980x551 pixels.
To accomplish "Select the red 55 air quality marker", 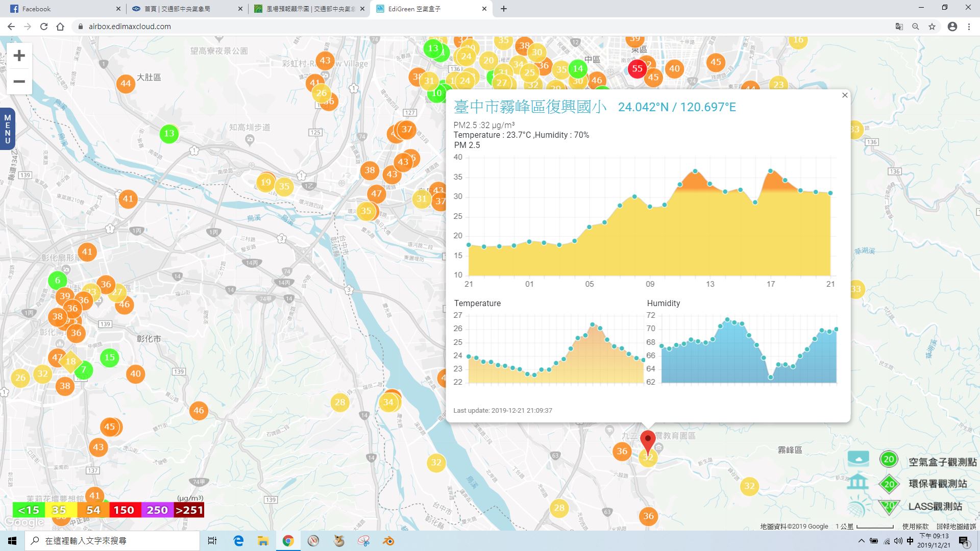I will [637, 68].
